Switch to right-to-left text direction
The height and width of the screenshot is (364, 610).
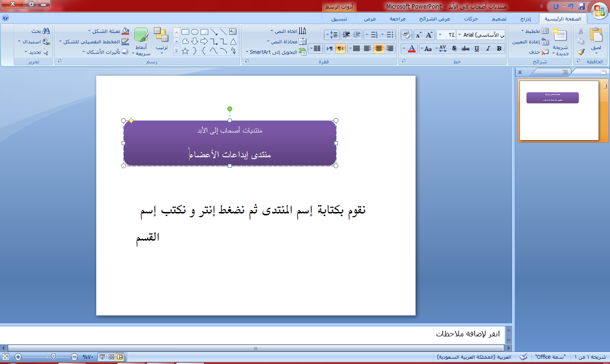pyautogui.click(x=340, y=48)
